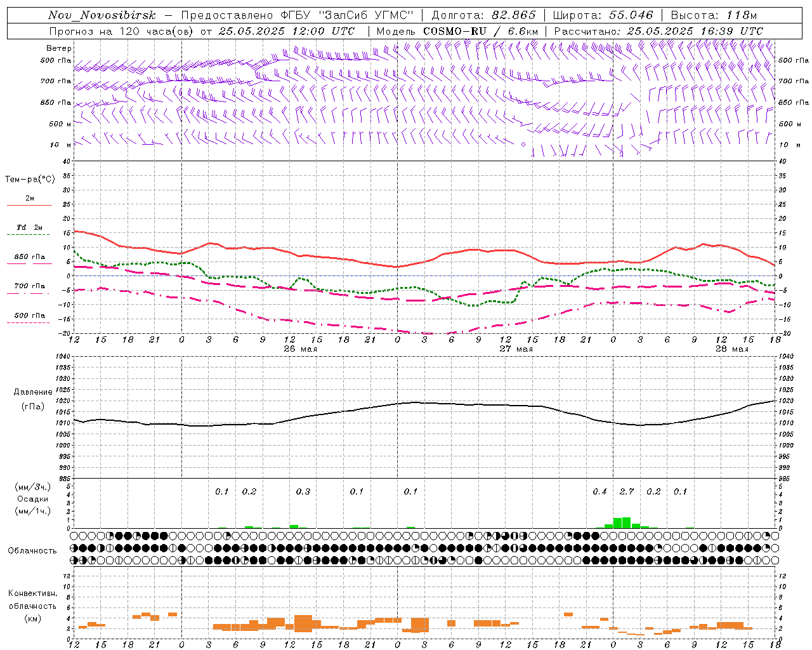
Task: Click the (мм/3ч.) precipitation unit label
Action: tap(32, 487)
